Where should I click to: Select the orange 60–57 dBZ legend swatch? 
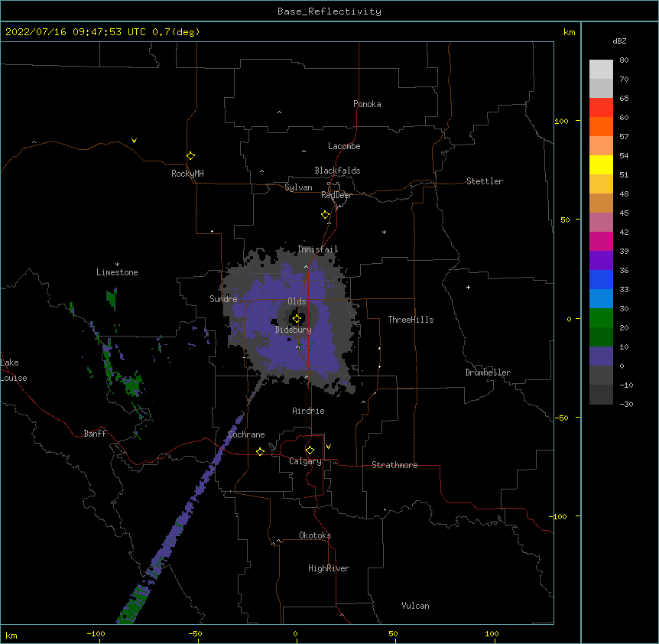[601, 126]
